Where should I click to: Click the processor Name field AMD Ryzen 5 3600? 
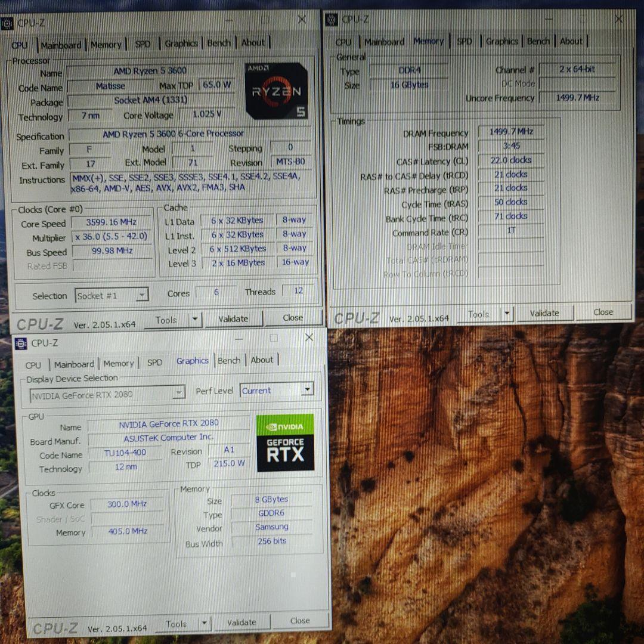[x=150, y=71]
